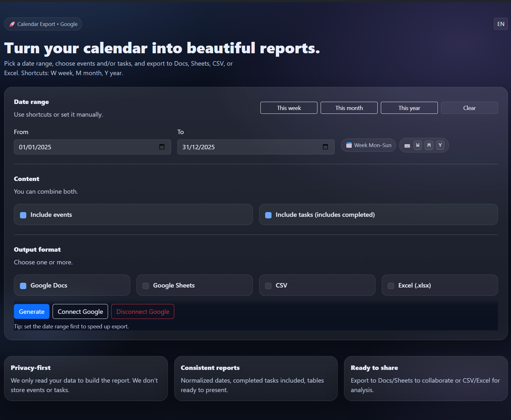Screen dimensions: 511x420
Task: Open the To date calendar picker icon
Action: (x=325, y=147)
